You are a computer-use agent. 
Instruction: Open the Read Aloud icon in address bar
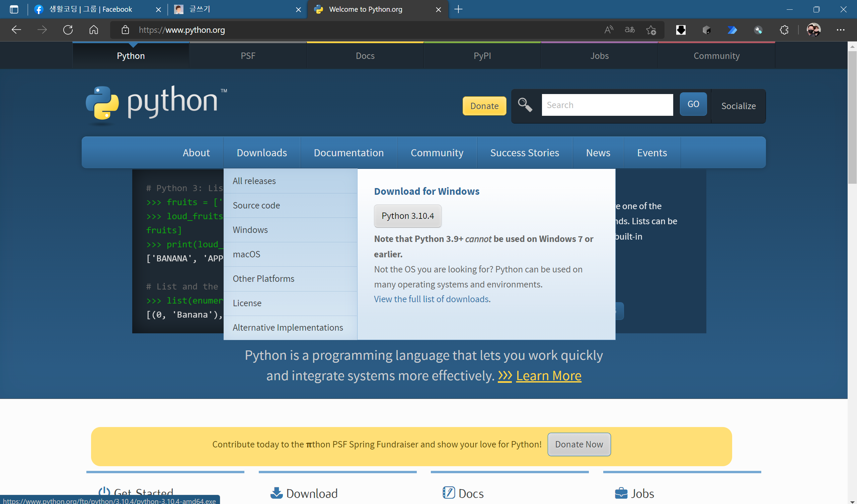608,30
